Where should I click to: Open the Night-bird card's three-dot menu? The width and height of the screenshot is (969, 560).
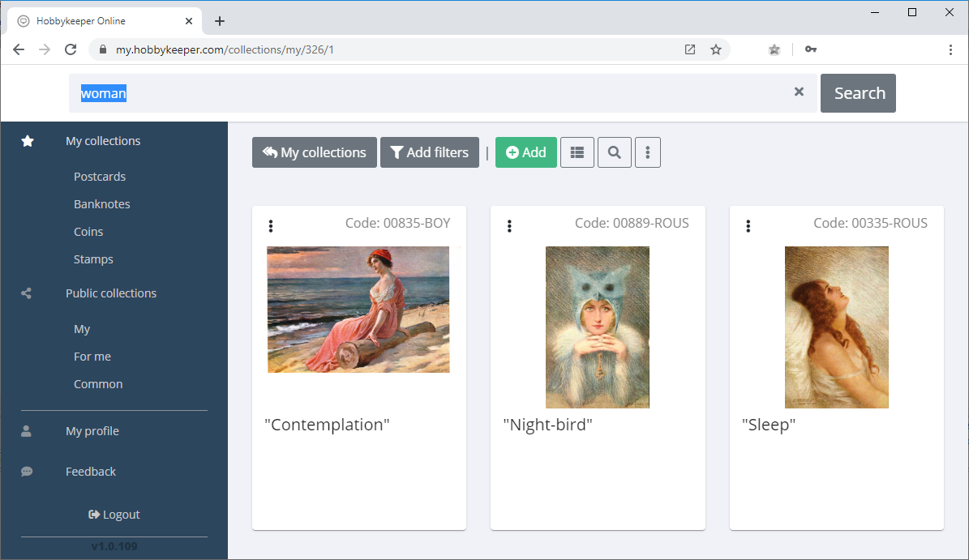[x=509, y=226]
